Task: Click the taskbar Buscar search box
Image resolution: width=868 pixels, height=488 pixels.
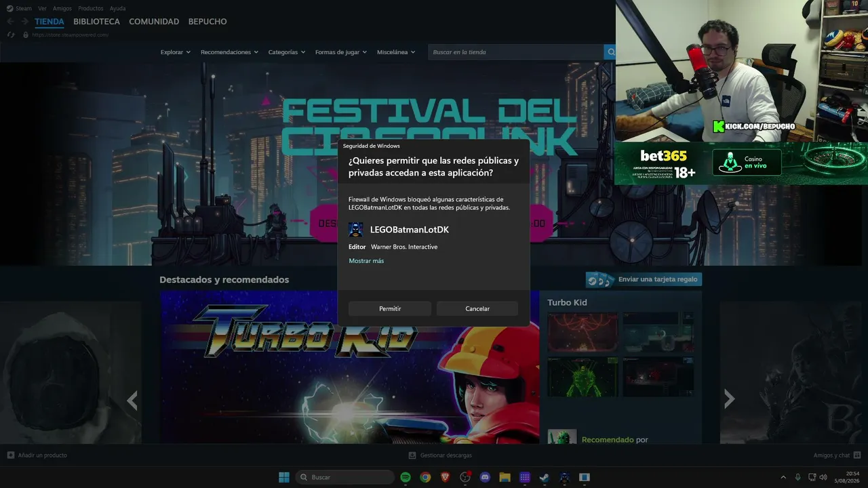Action: coord(345,477)
